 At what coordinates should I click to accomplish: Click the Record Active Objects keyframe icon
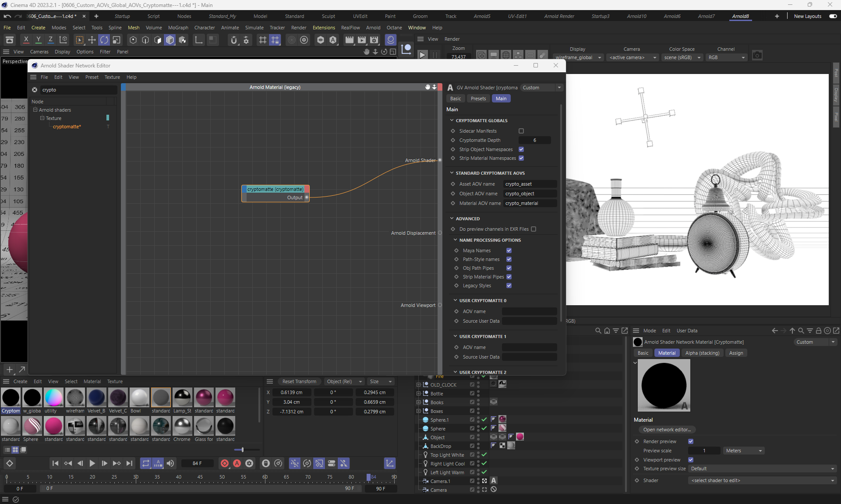click(x=225, y=463)
